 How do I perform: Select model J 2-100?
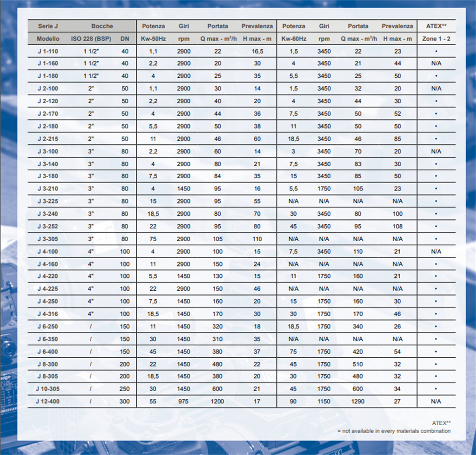click(x=48, y=89)
